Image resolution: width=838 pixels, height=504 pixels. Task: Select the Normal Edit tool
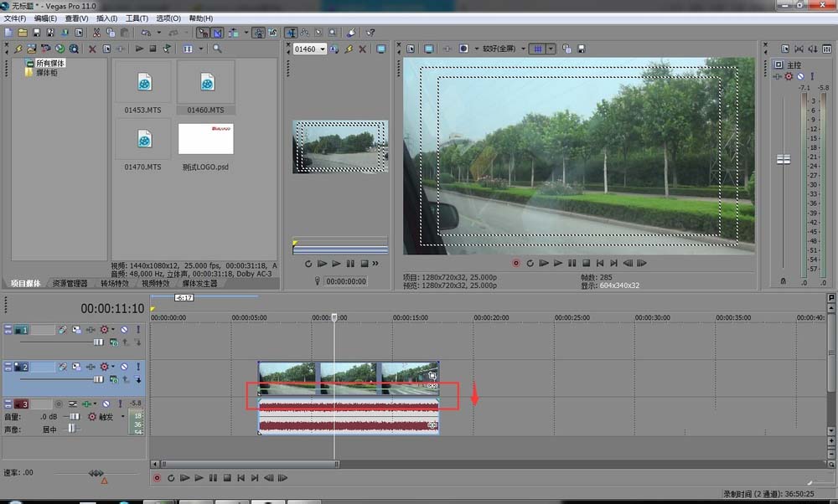[291, 33]
